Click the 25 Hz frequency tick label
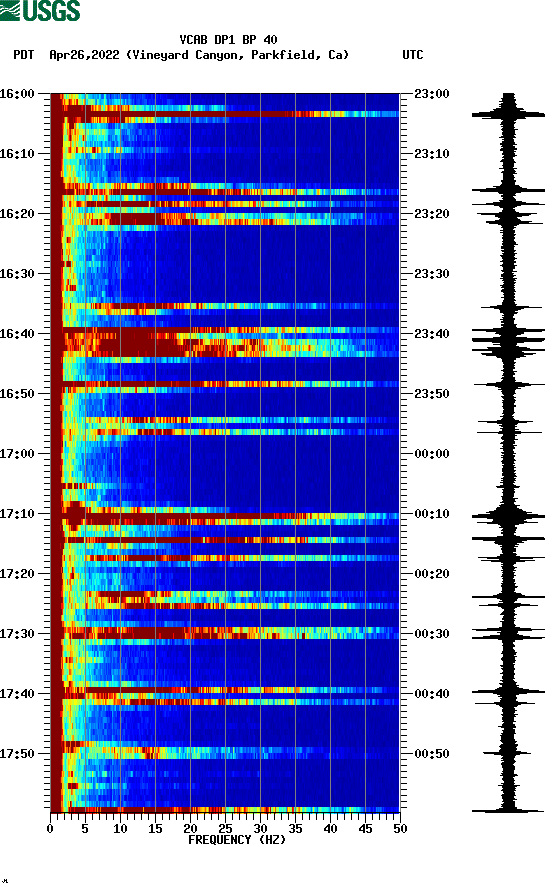This screenshot has width=552, height=892. coord(225,829)
